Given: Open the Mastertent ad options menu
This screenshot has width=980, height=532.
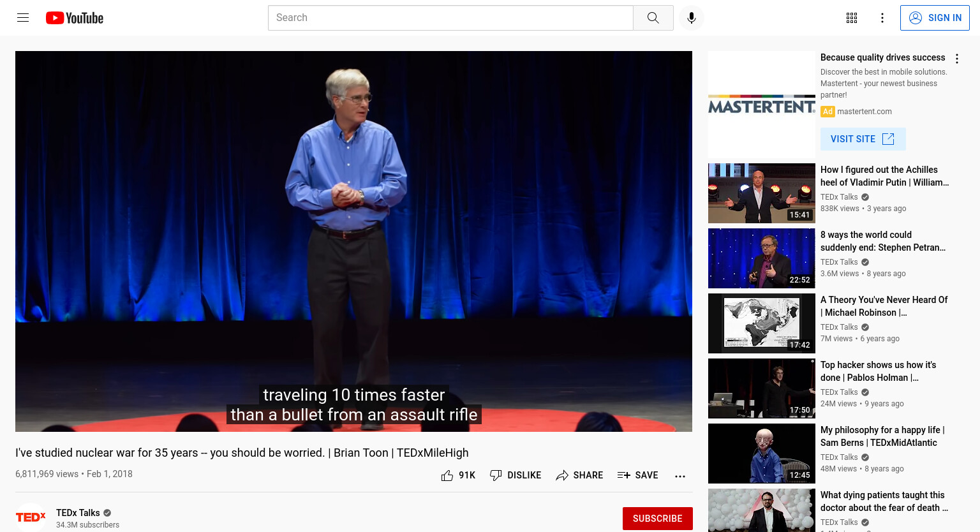Looking at the screenshot, I should click(x=956, y=59).
